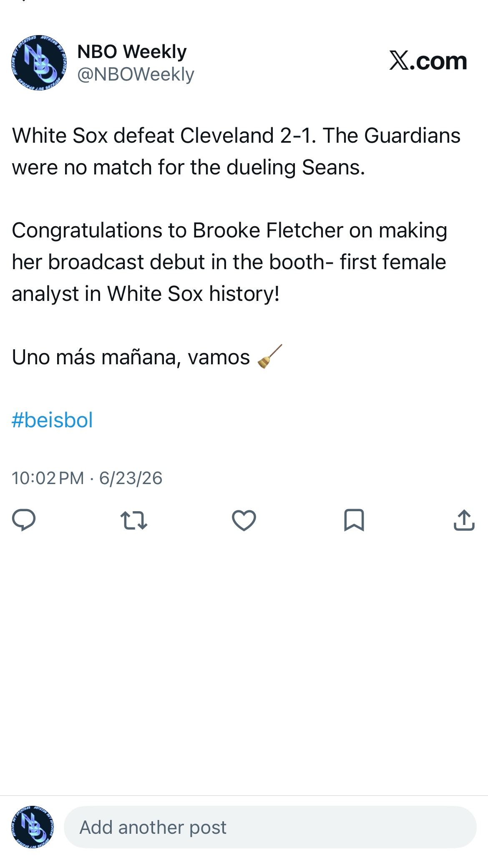
Task: Focus the Add another post field
Action: click(x=270, y=827)
